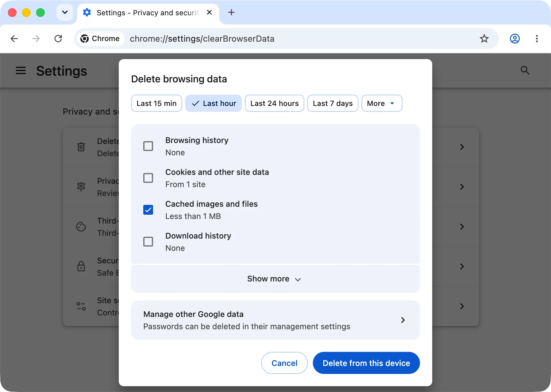This screenshot has height=392, width=551.
Task: Focus the address bar URL
Action: point(202,39)
